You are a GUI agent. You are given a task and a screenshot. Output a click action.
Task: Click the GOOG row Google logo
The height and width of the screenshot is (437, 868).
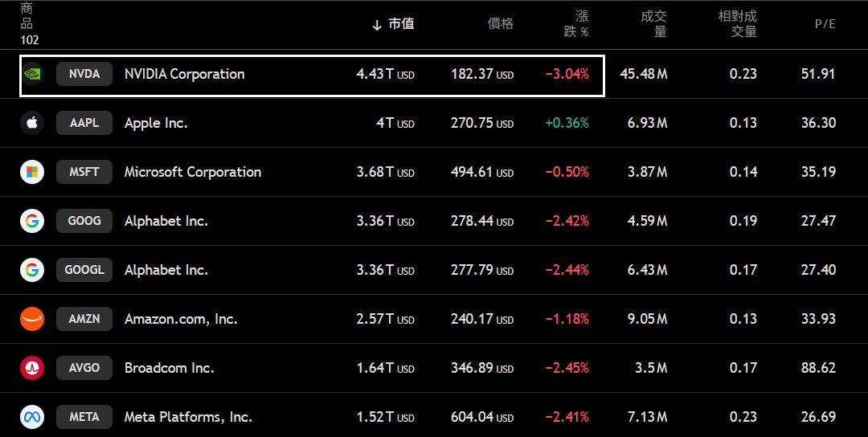[32, 221]
